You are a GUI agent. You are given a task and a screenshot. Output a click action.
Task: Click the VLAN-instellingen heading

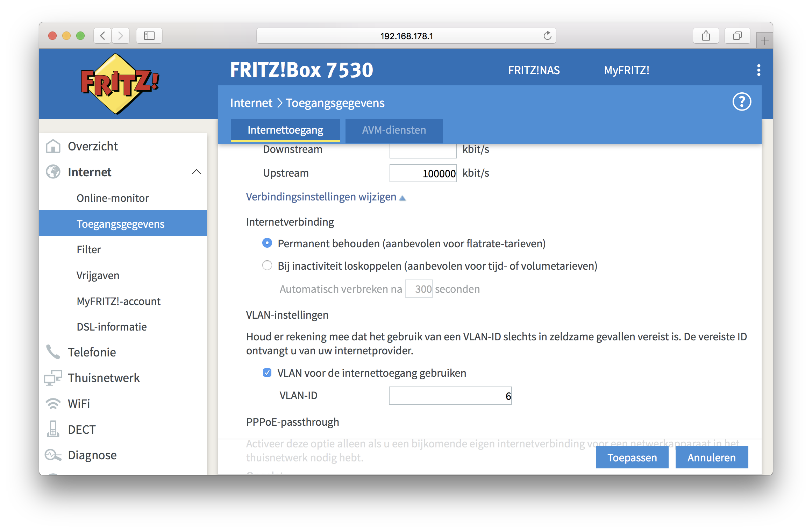click(x=287, y=315)
